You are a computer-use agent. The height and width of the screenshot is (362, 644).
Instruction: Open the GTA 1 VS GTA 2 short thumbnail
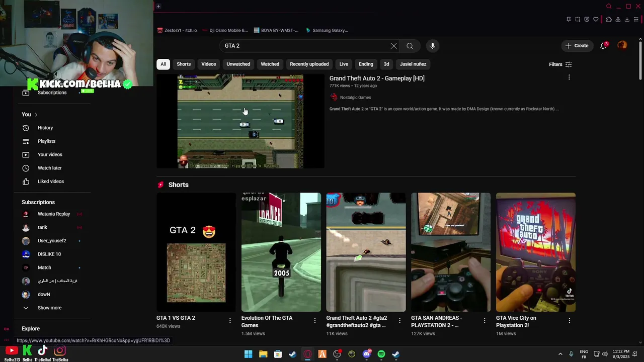point(196,252)
